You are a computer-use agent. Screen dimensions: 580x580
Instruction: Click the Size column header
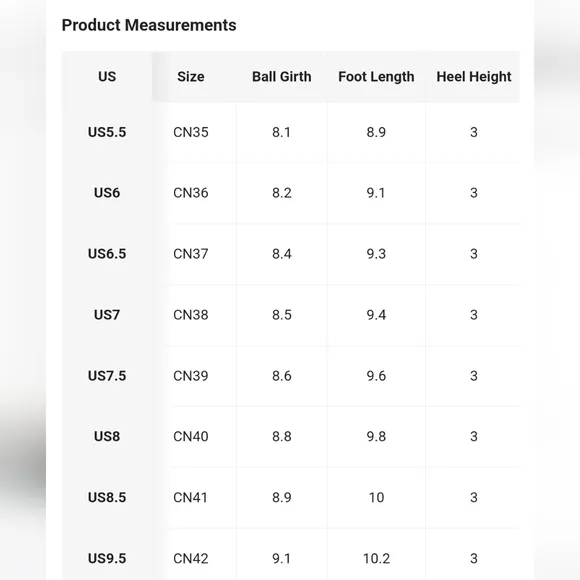(190, 77)
